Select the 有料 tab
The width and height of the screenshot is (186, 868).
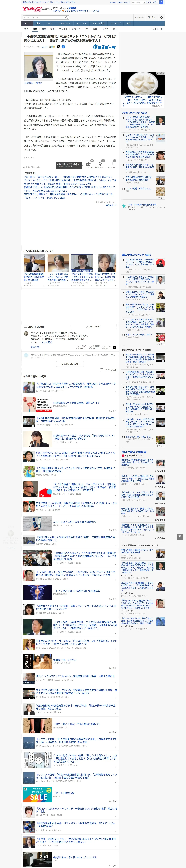(128, 23)
